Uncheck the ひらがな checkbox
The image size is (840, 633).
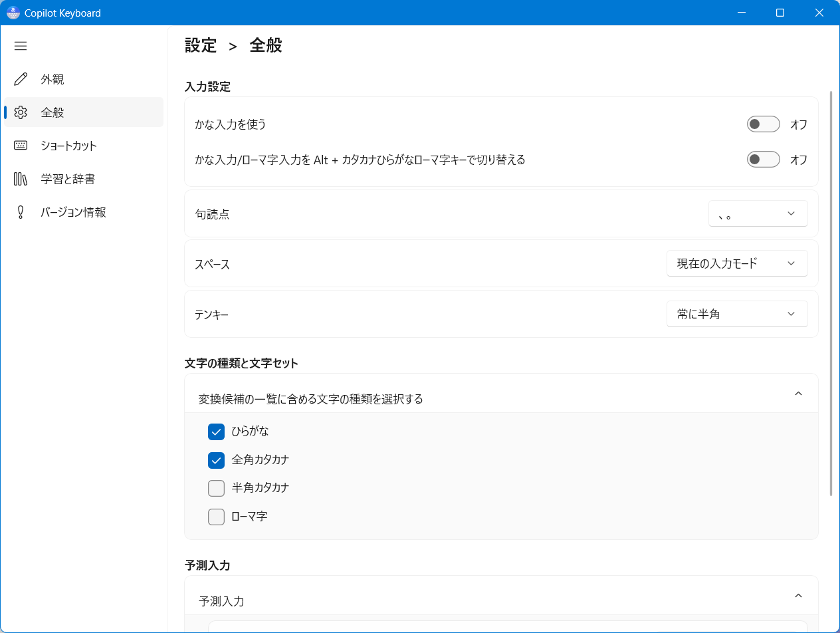216,432
